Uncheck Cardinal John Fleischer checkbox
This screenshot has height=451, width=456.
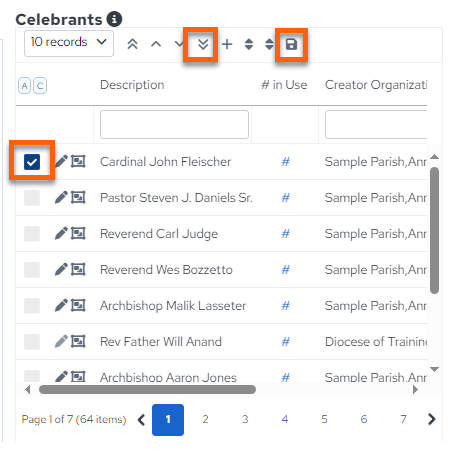pos(32,162)
